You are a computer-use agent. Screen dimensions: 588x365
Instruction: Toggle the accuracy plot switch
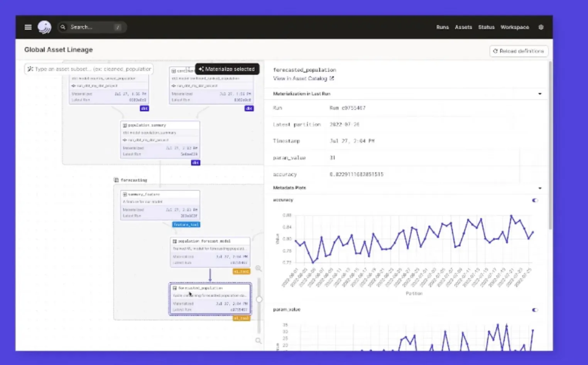[x=535, y=200]
